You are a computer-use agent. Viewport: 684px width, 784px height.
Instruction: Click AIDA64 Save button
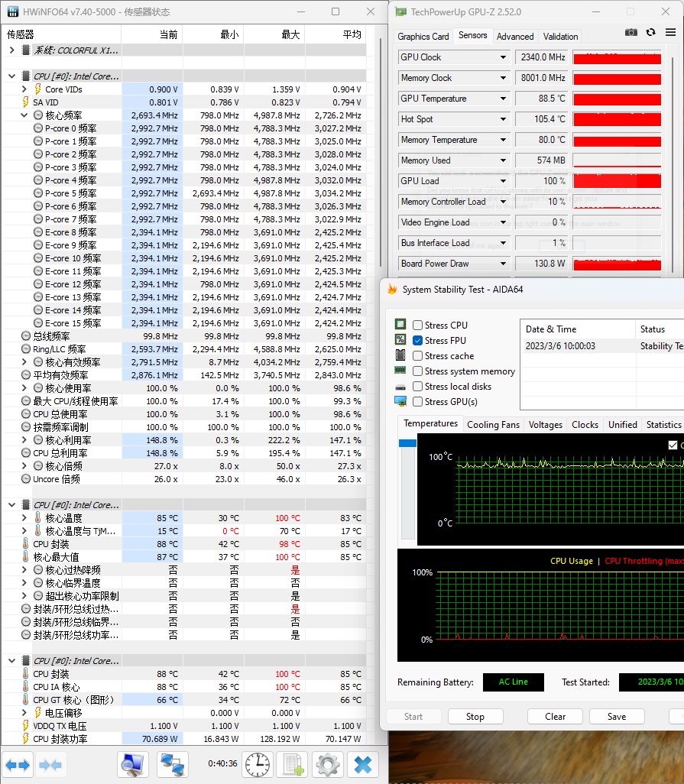click(617, 717)
